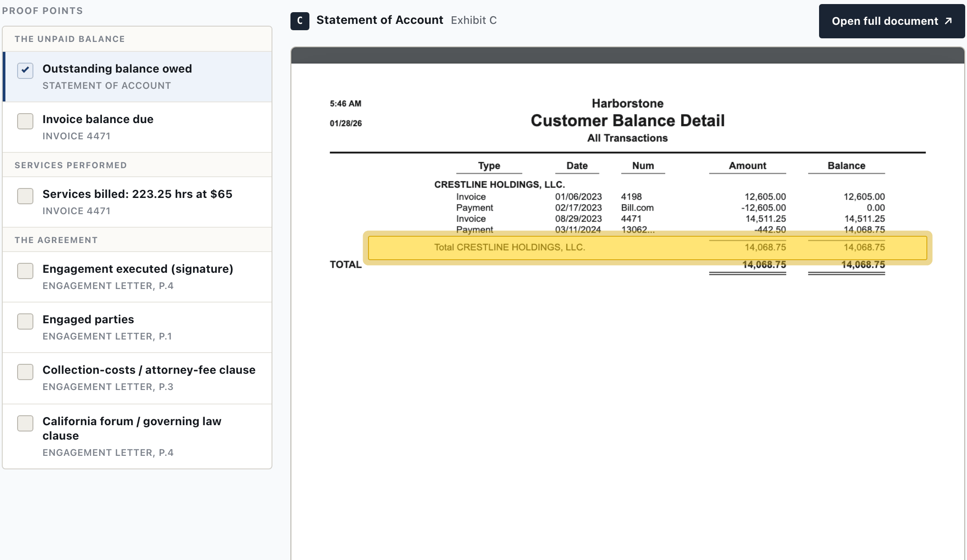Screen dimensions: 967x560
Task: Check the Invoice balance due checkbox
Action: pos(25,121)
